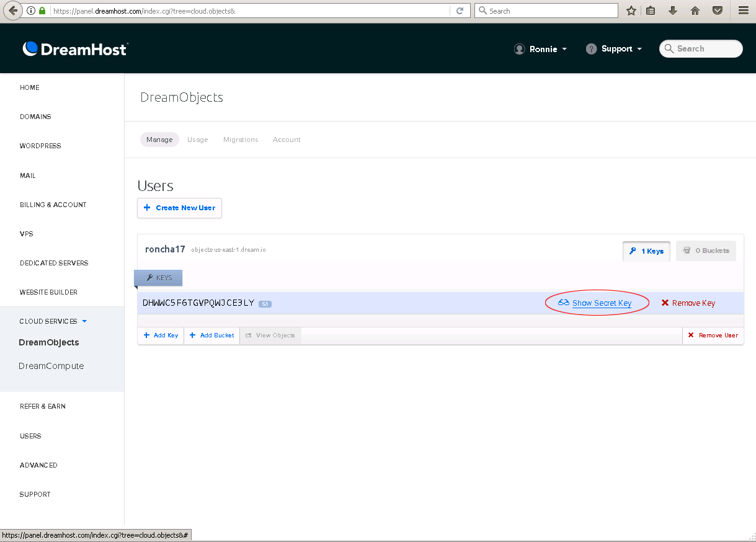Click the Pocket save icon
Screen dimensions: 756x542
pos(718,11)
